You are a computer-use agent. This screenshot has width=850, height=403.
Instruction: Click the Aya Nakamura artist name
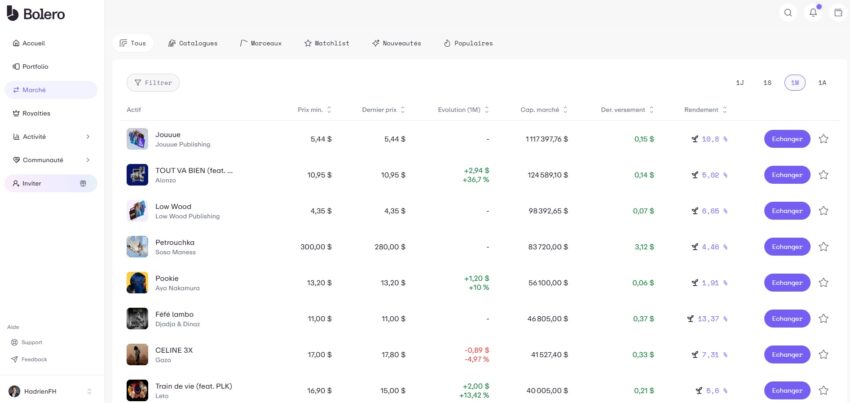coord(177,288)
